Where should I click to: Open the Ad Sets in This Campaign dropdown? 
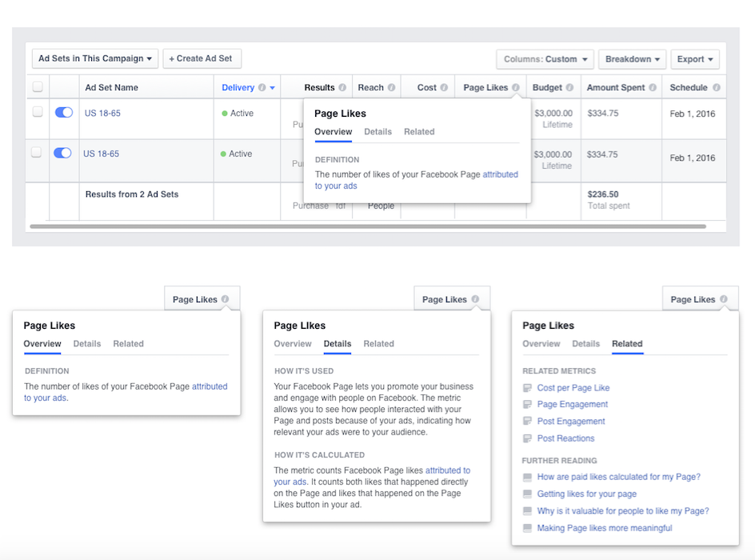pos(95,58)
